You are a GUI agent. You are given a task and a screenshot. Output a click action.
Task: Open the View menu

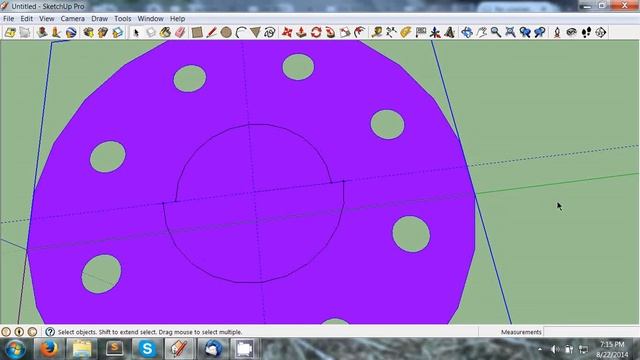pos(47,19)
